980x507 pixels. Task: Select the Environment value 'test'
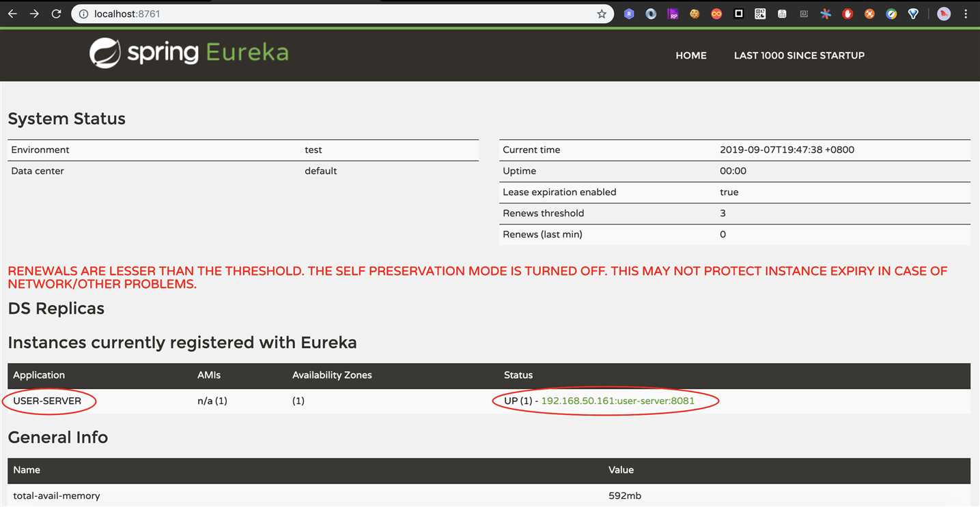tap(313, 149)
